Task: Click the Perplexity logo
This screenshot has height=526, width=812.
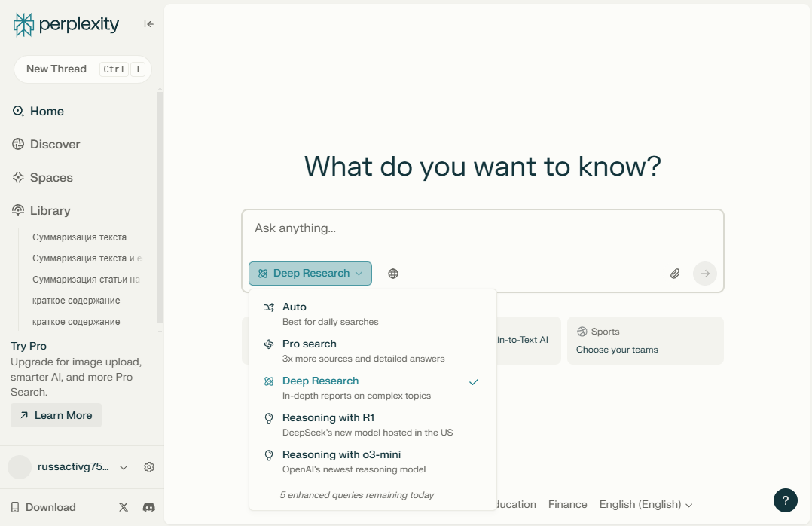Action: (66, 24)
